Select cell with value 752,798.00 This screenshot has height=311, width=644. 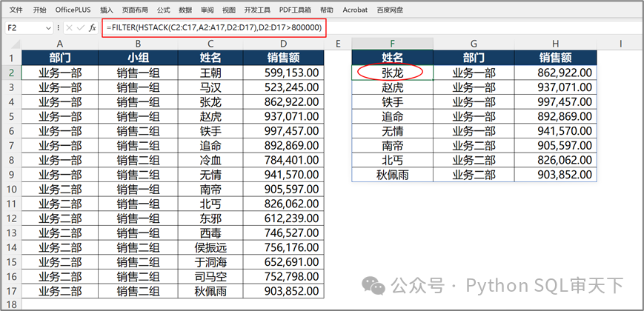(283, 276)
